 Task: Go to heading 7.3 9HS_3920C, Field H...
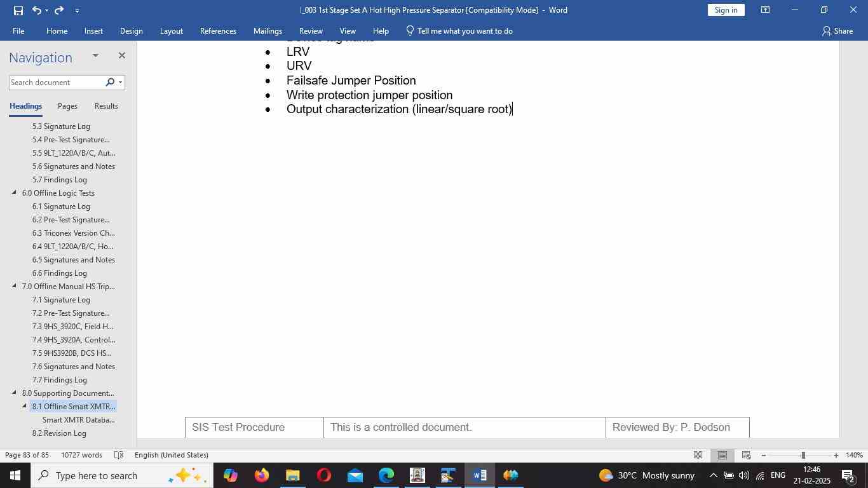pyautogui.click(x=72, y=327)
